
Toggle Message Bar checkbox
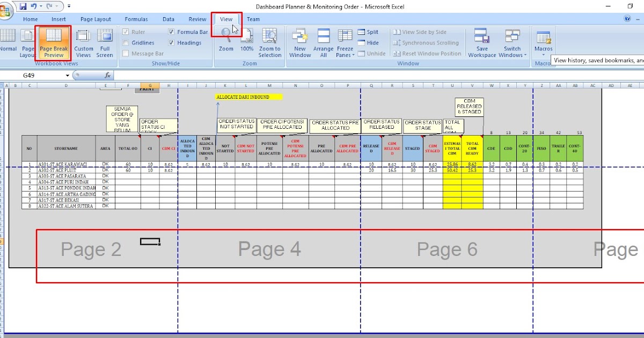(x=126, y=54)
